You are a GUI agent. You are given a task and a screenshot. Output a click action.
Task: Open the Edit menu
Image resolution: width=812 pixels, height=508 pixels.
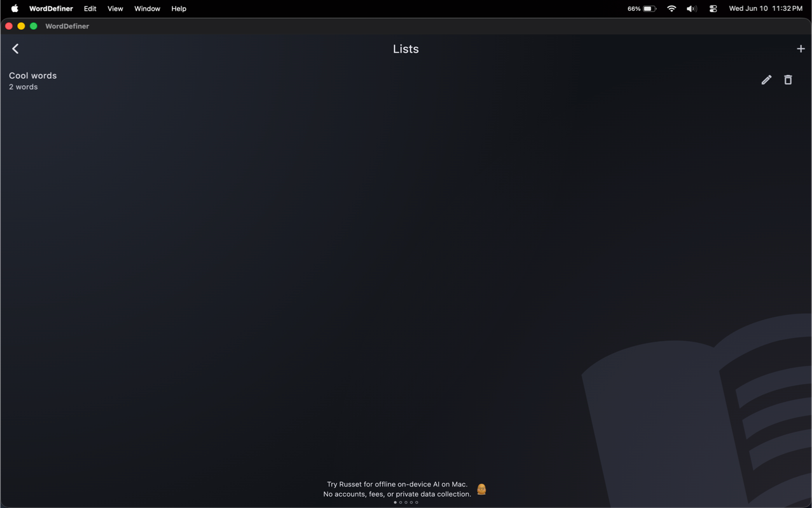pyautogui.click(x=90, y=8)
